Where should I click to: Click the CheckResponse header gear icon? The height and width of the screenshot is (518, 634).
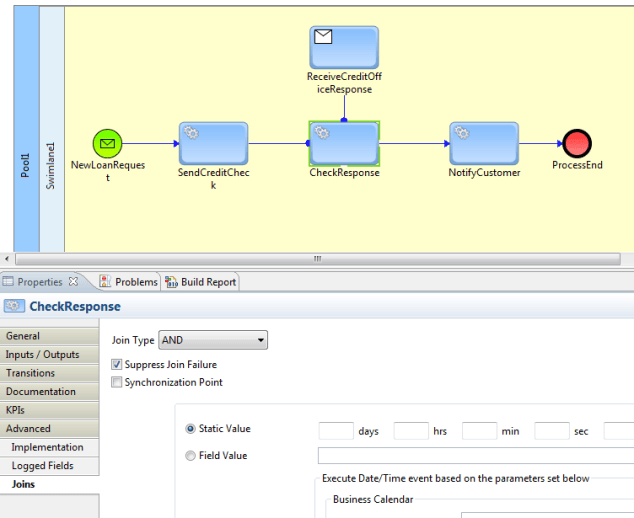(x=14, y=306)
